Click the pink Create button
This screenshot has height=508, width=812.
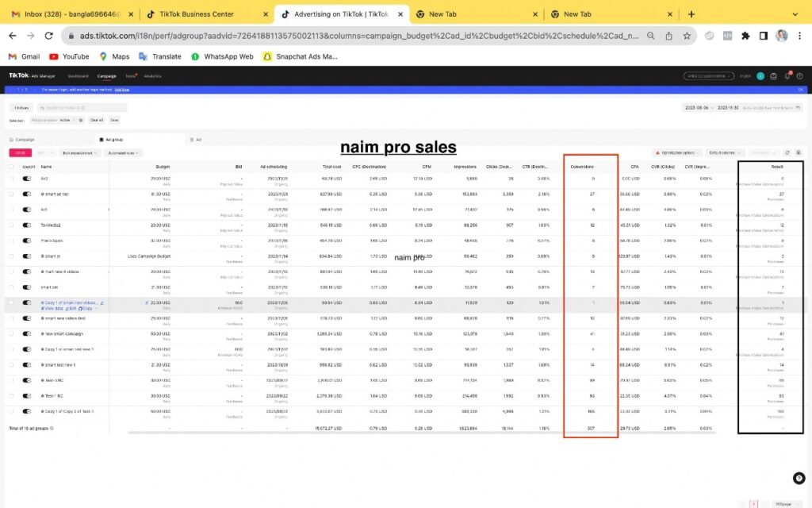click(x=20, y=152)
